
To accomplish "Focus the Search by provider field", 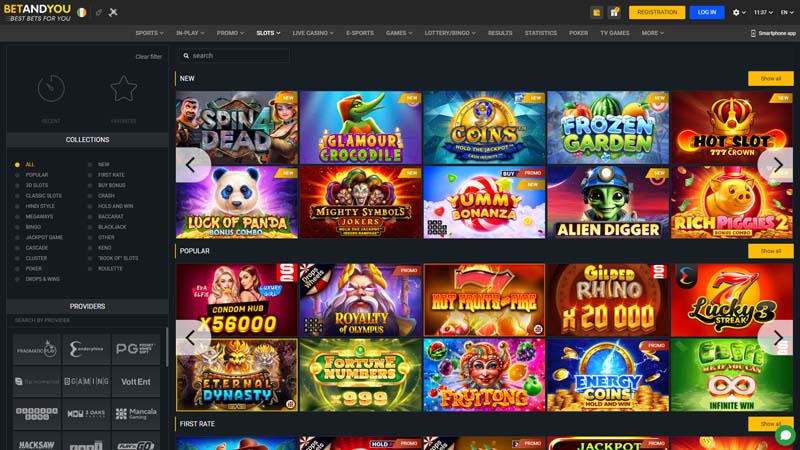I will coord(87,320).
